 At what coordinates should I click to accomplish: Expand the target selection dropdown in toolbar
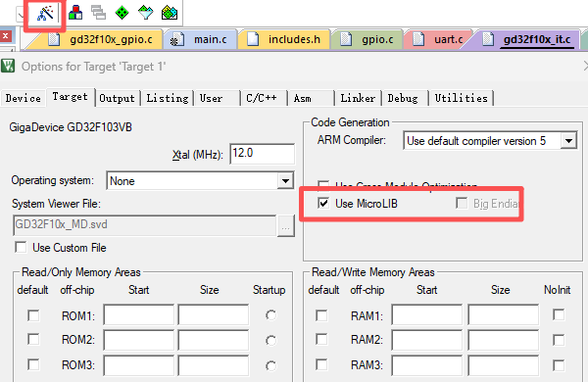[x=21, y=15]
